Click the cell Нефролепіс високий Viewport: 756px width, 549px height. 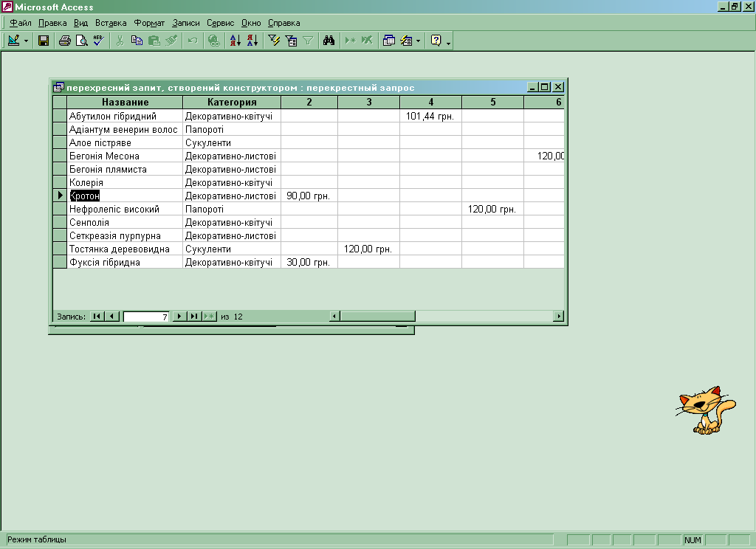[x=125, y=209]
